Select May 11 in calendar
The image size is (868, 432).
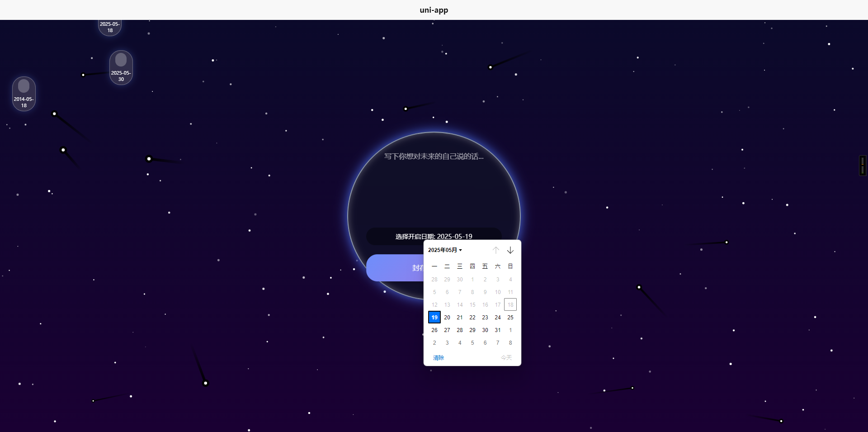click(x=510, y=292)
